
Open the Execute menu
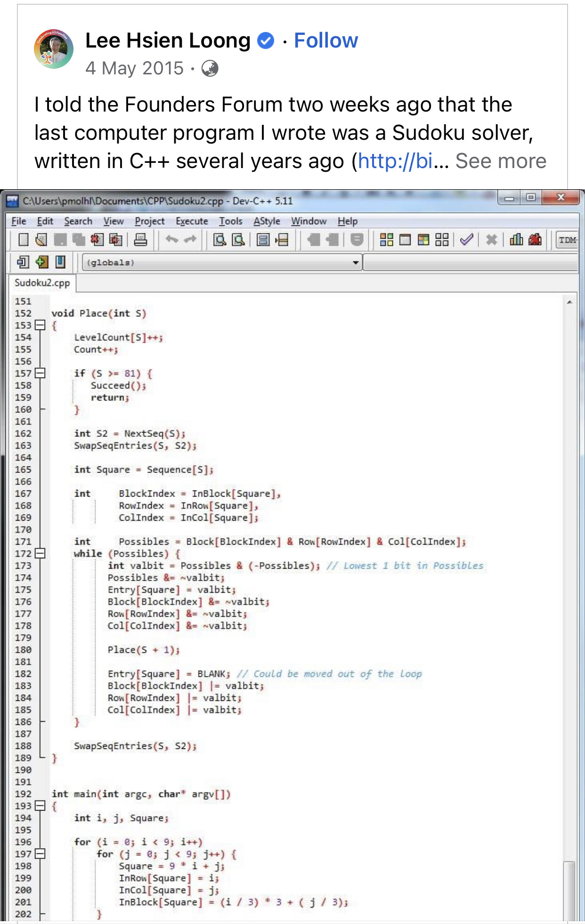(192, 221)
